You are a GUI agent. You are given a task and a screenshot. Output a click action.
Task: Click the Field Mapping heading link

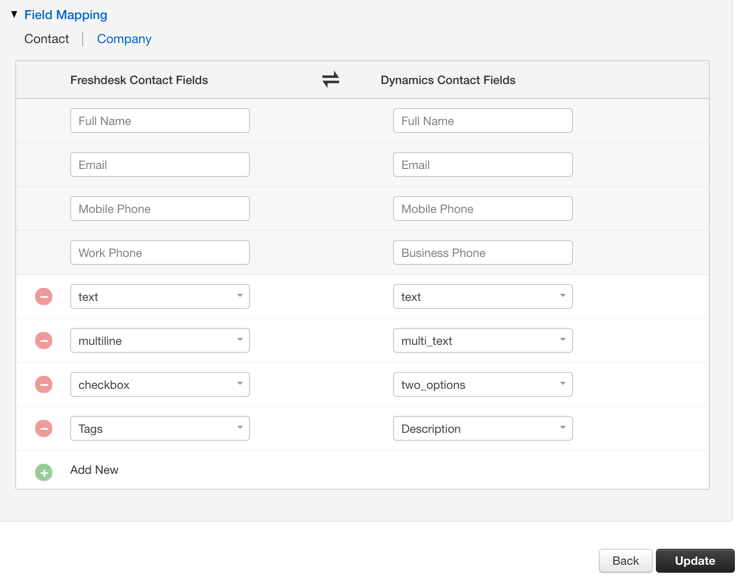point(66,15)
